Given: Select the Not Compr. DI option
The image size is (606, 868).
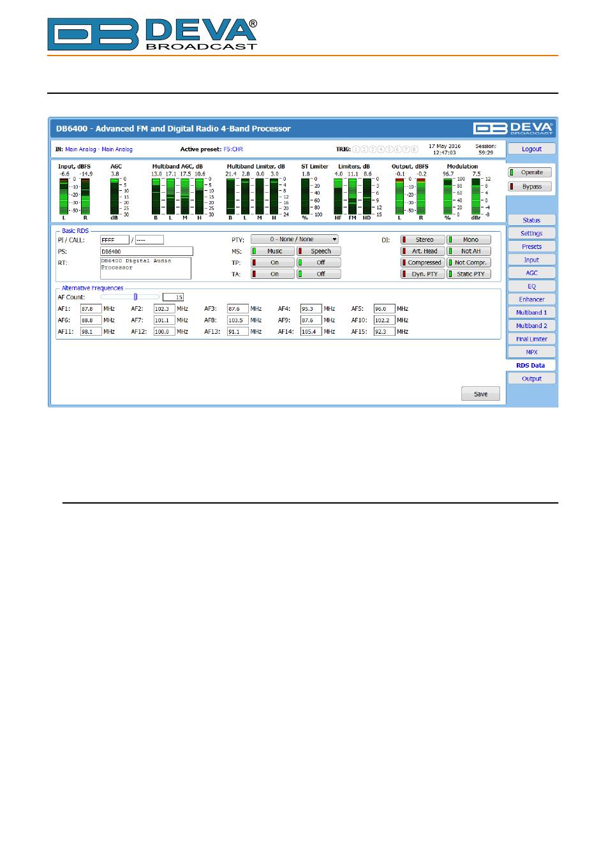Looking at the screenshot, I should (469, 262).
